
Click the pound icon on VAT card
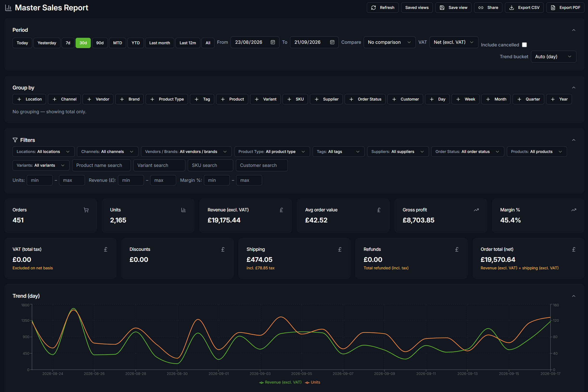coord(106,249)
